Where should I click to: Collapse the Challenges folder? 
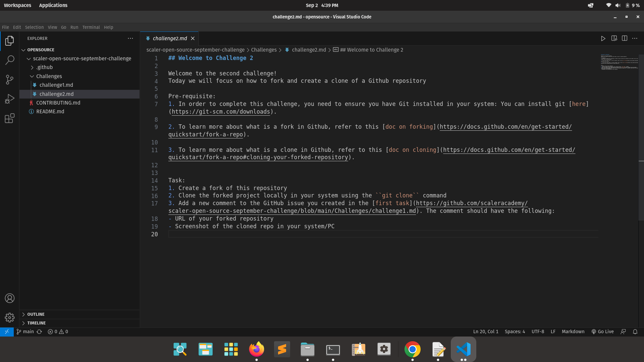[x=32, y=76]
